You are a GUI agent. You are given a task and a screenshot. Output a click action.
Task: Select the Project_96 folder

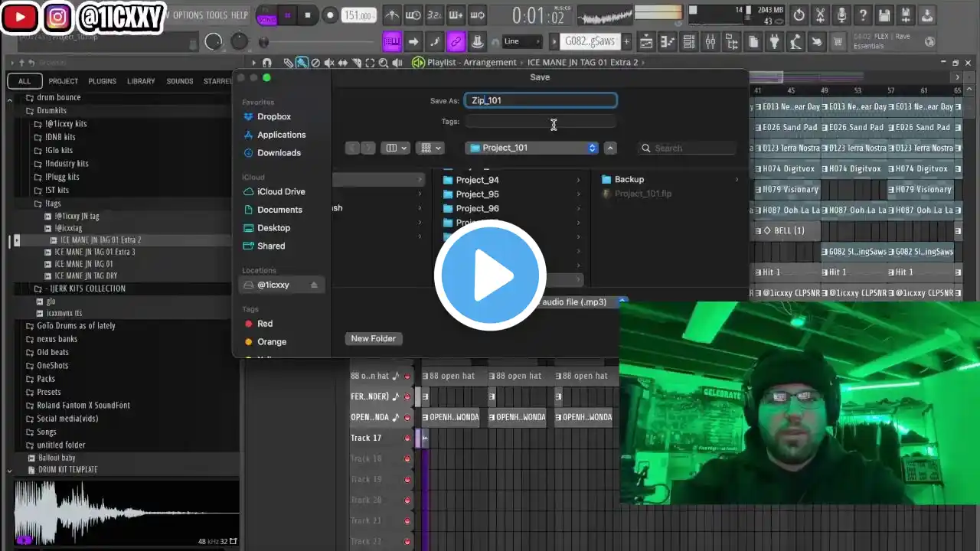tap(477, 208)
